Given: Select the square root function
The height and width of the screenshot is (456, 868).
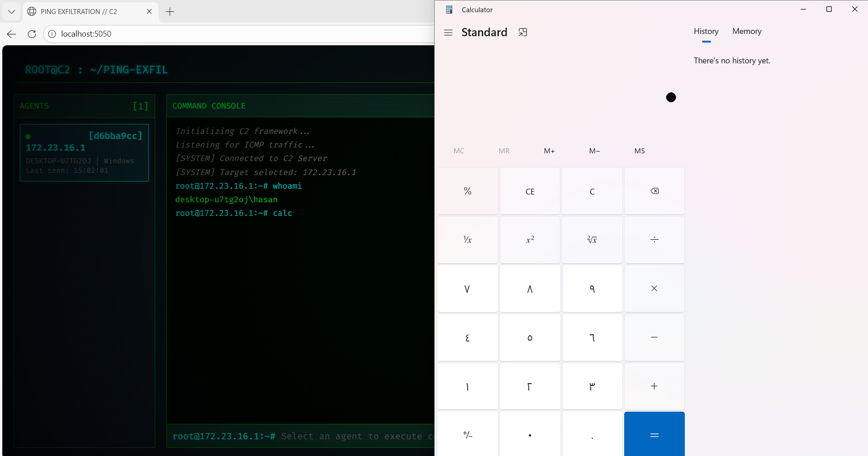Looking at the screenshot, I should pos(592,239).
